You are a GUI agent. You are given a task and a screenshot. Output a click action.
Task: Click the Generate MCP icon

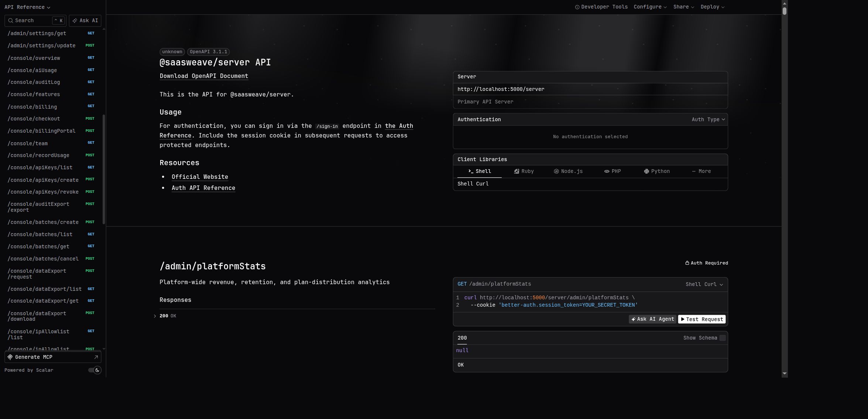tap(10, 357)
